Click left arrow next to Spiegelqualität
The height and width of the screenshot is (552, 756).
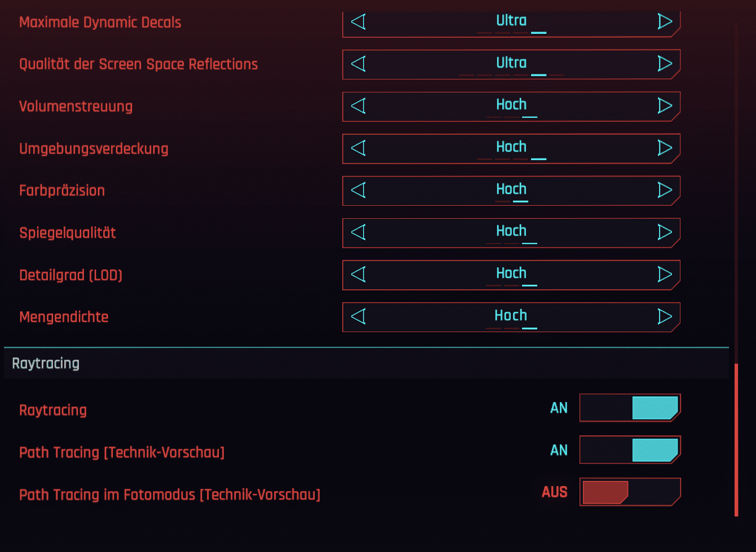point(359,232)
